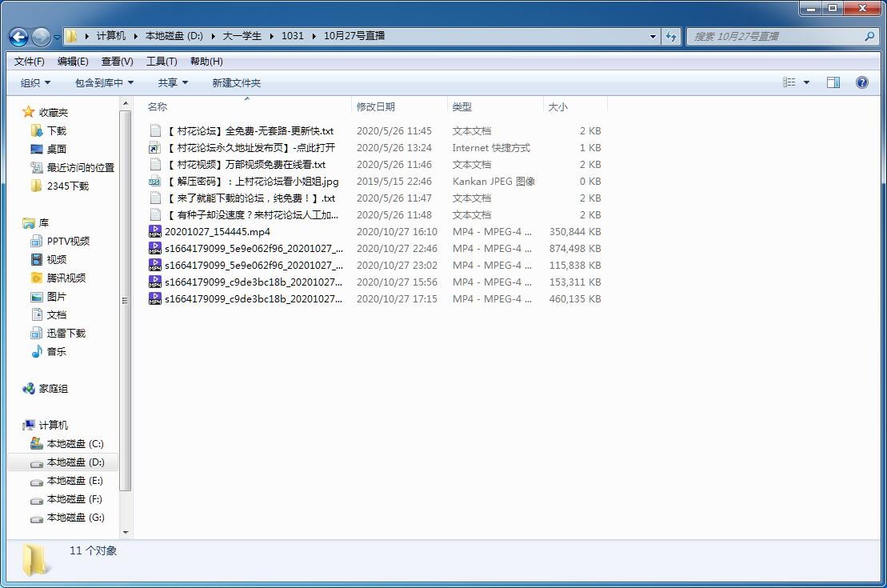887x588 pixels.
Task: Click the search box for 10月27号直播
Action: point(776,36)
